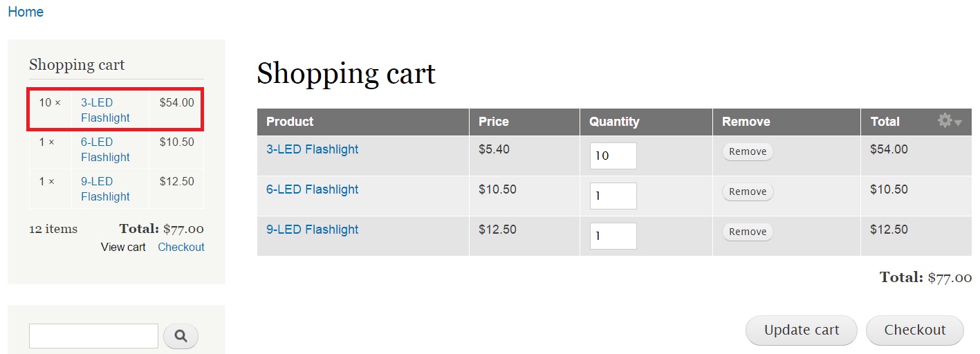Focus the 6-LED Flashlight quantity field
980x354 pixels.
coord(613,196)
